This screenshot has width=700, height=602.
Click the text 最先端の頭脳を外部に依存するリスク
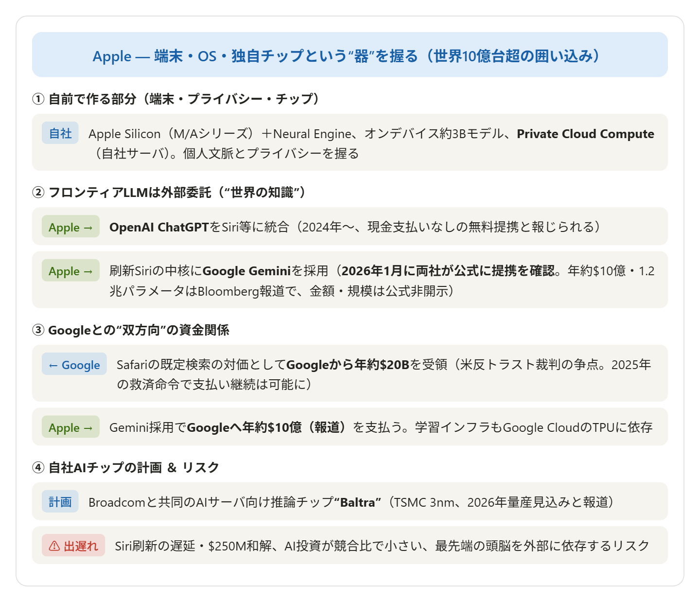[542, 546]
